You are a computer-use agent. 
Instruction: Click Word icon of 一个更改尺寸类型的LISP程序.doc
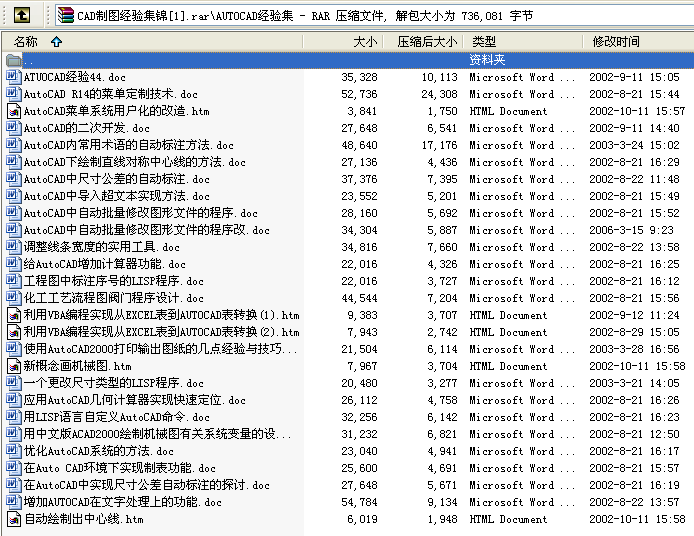pyautogui.click(x=14, y=383)
